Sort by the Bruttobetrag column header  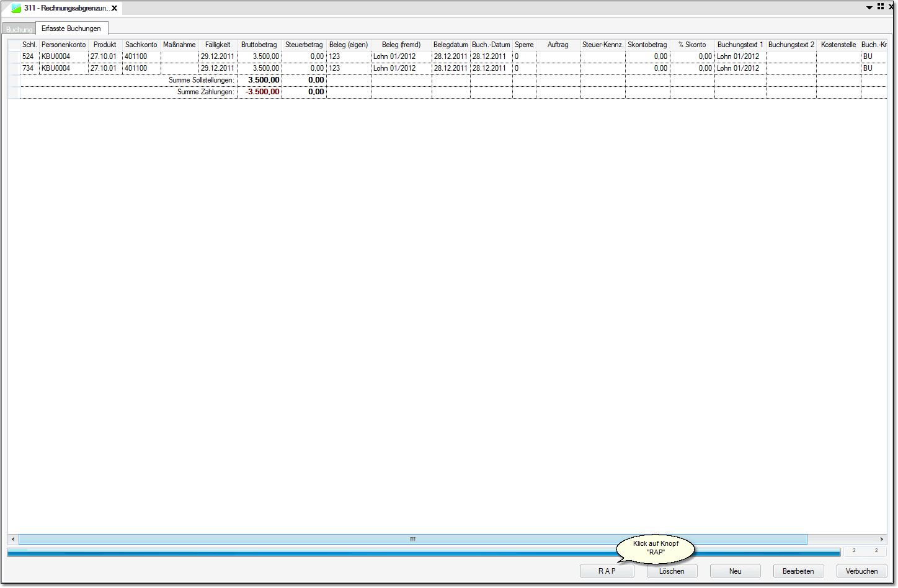point(259,45)
